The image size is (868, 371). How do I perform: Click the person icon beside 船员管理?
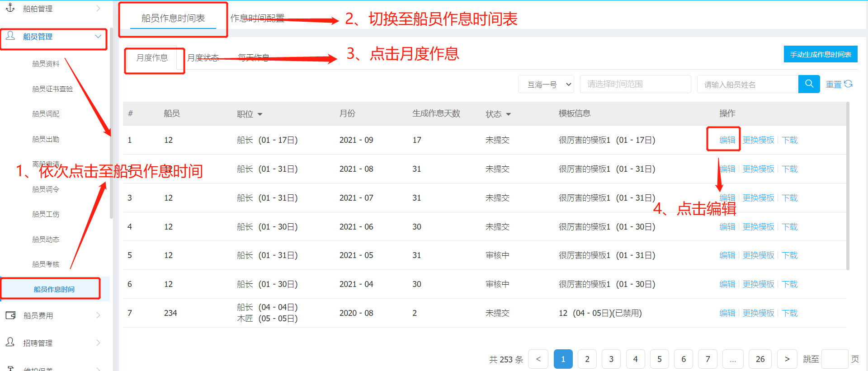tap(10, 36)
